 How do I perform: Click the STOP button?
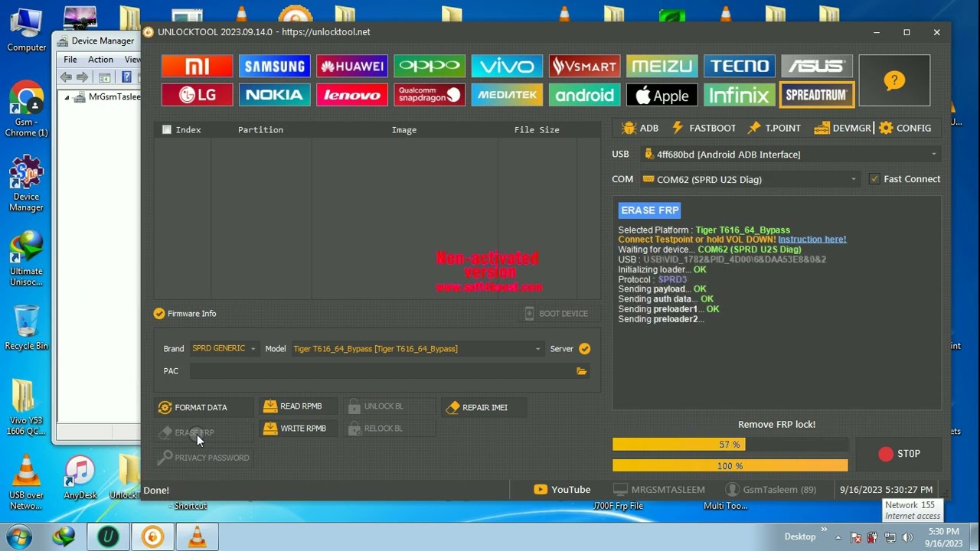(x=899, y=454)
